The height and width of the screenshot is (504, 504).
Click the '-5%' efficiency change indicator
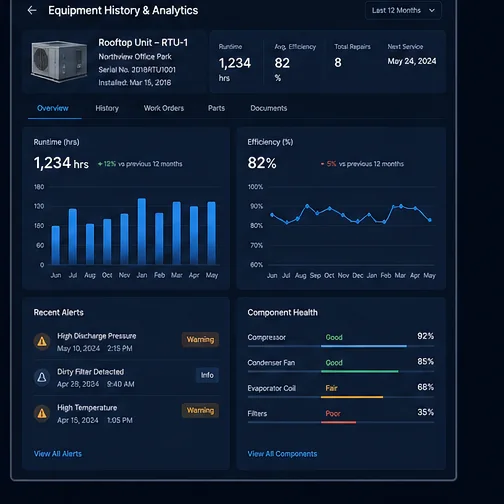tap(329, 164)
